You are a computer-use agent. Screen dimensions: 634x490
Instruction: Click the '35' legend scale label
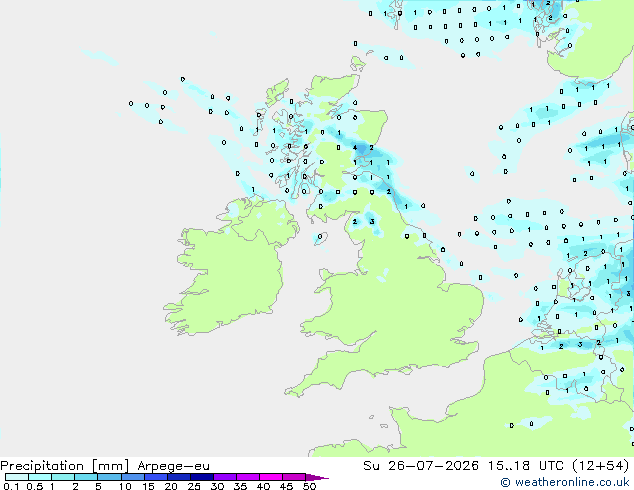(x=240, y=486)
